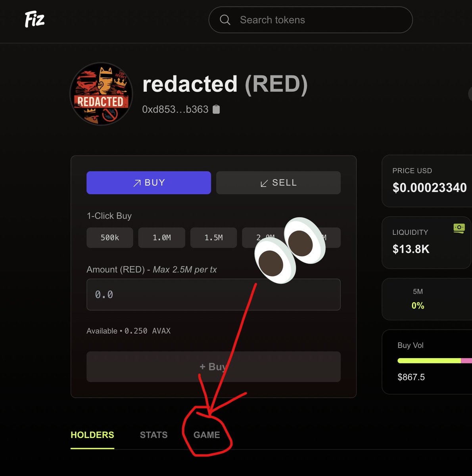Click the Buy Vol progress bar
472x476 pixels.
click(x=435, y=361)
